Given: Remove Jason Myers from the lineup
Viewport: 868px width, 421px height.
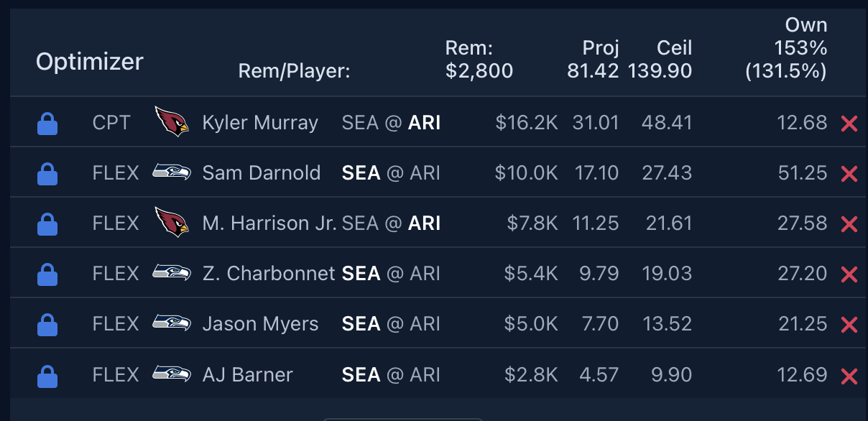Looking at the screenshot, I should [x=849, y=325].
